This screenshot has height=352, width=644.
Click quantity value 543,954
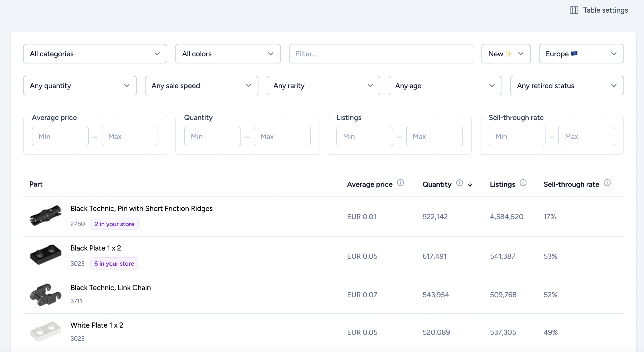coord(436,295)
